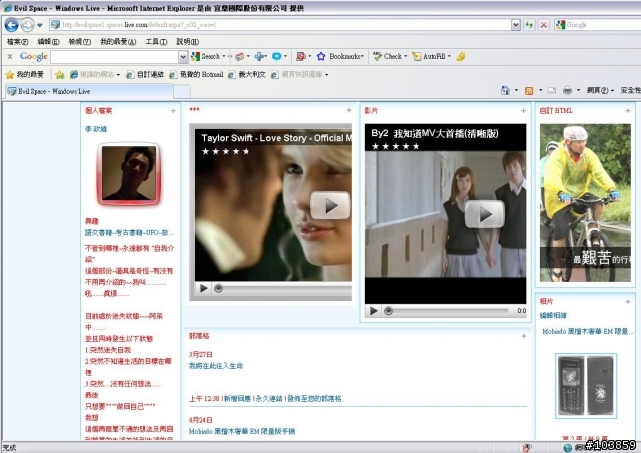The image size is (641, 453).
Task: Click the Google Toolbar news/mail icon
Action: coord(239,56)
